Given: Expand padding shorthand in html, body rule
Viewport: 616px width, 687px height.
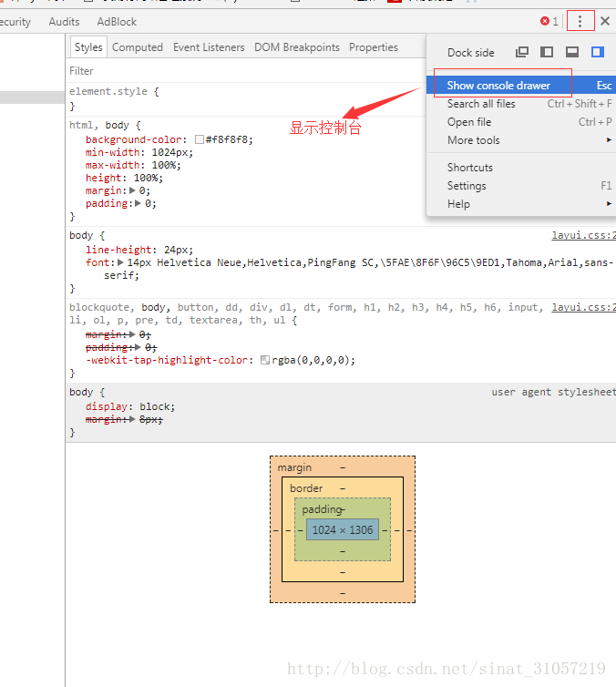Looking at the screenshot, I should click(138, 203).
